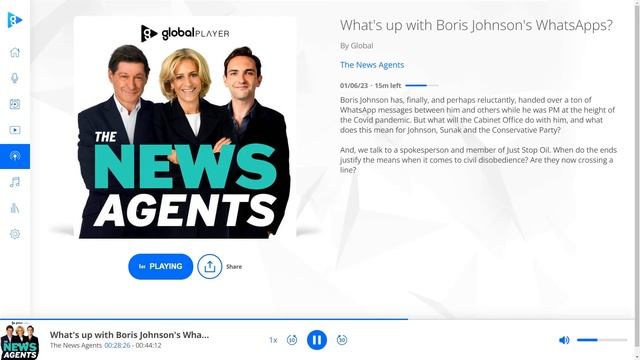640x360 pixels.
Task: Click the episode title in the player bar
Action: pos(129,335)
